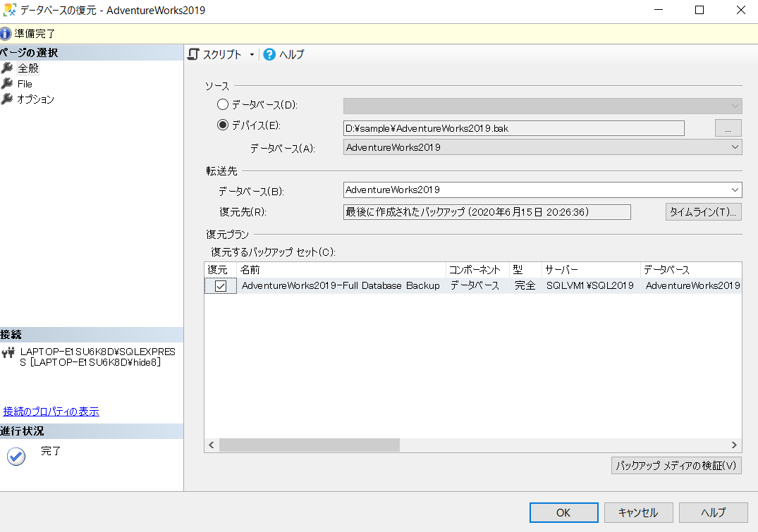Click the OK button
This screenshot has height=532, width=758.
[x=563, y=513]
